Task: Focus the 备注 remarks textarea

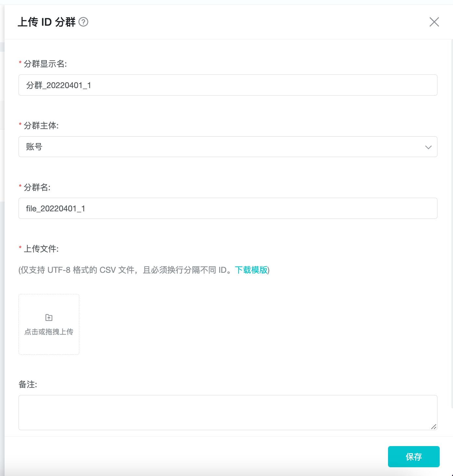Action: (x=227, y=412)
